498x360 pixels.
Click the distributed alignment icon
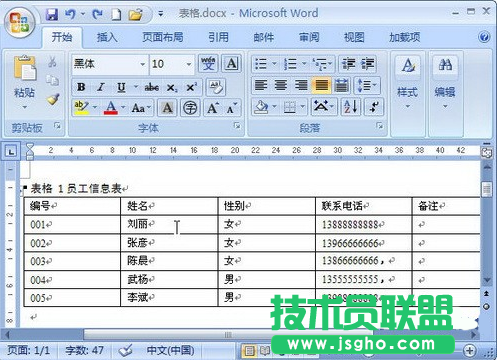(341, 85)
